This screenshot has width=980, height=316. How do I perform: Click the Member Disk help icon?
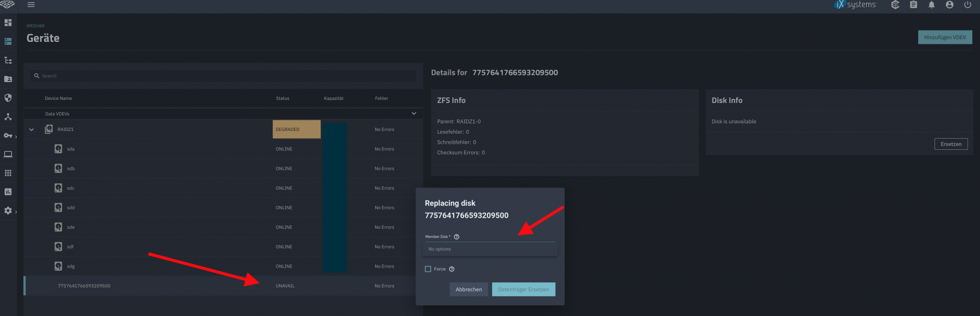[x=457, y=236]
